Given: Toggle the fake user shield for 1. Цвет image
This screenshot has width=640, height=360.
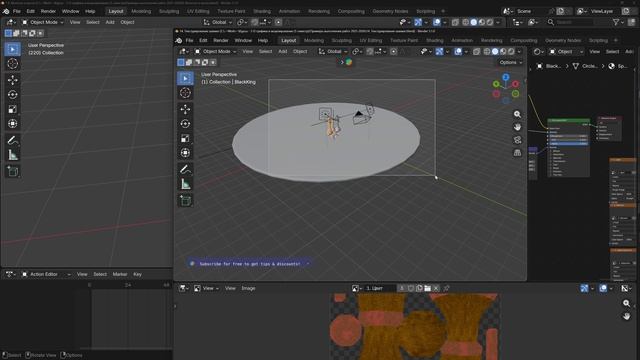Looking at the screenshot, I should tap(411, 288).
